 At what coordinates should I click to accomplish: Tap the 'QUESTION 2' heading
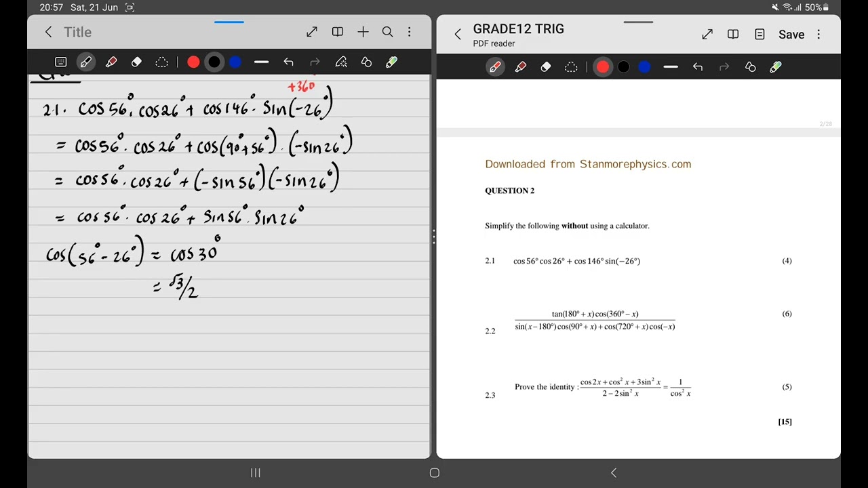click(x=509, y=190)
